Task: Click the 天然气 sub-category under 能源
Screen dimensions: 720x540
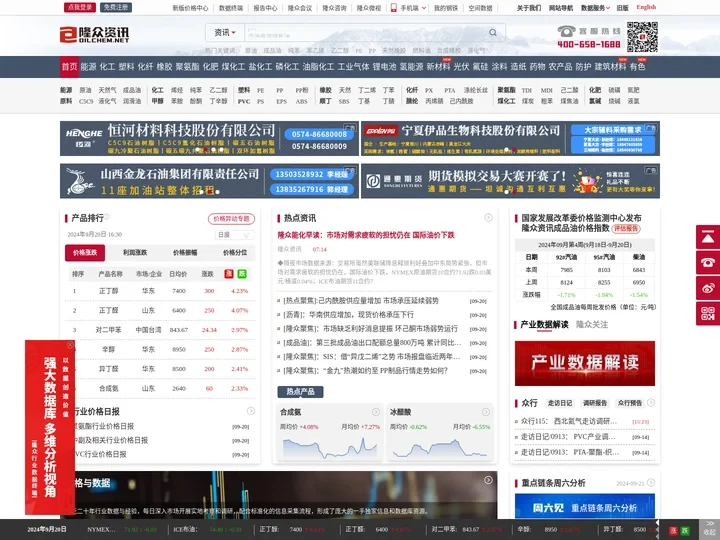Action: pos(107,90)
